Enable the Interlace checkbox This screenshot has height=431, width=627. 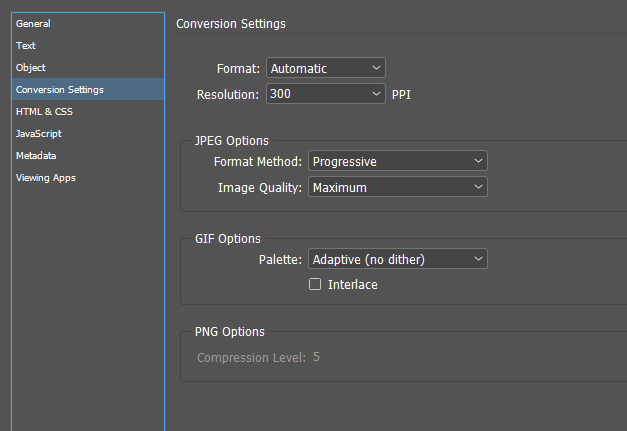coord(315,285)
